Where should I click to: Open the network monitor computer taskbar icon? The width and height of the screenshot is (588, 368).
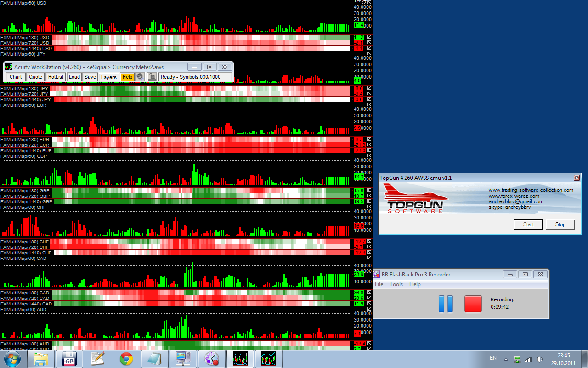coord(183,359)
